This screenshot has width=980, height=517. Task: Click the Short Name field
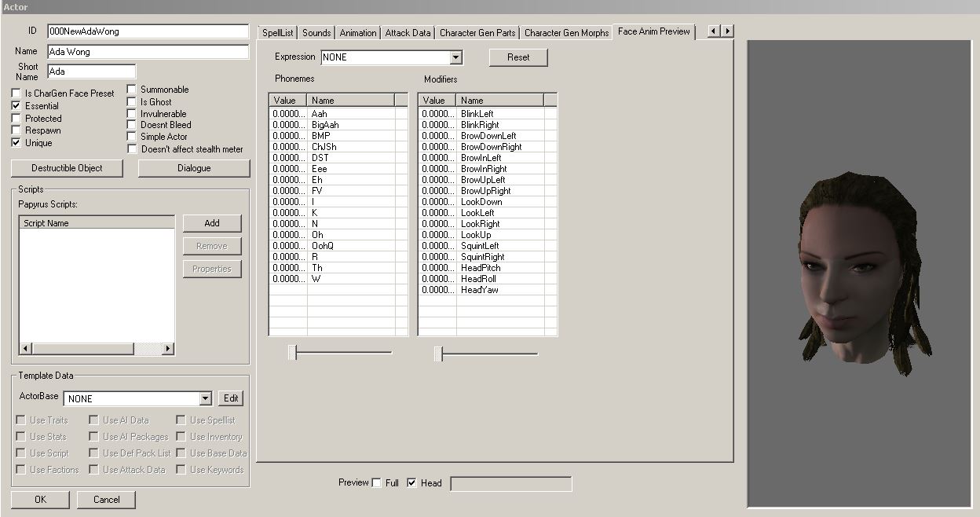click(x=91, y=71)
